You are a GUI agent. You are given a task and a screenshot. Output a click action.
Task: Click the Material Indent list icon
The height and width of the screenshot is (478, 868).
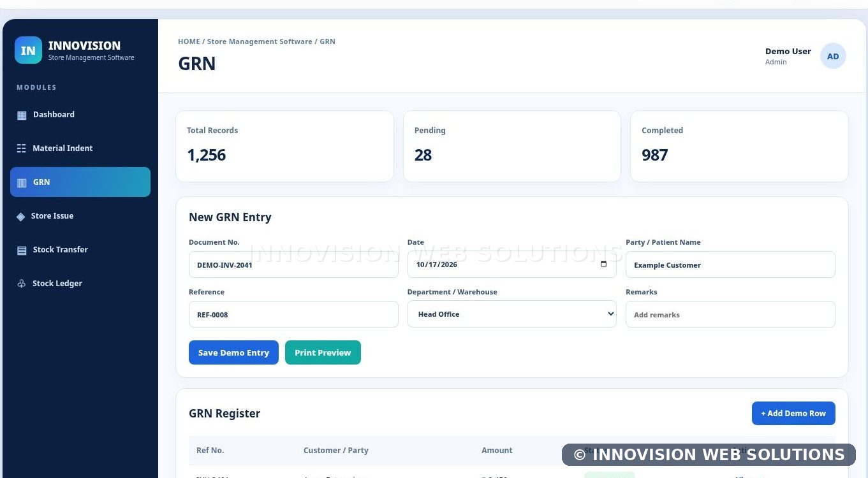point(22,148)
